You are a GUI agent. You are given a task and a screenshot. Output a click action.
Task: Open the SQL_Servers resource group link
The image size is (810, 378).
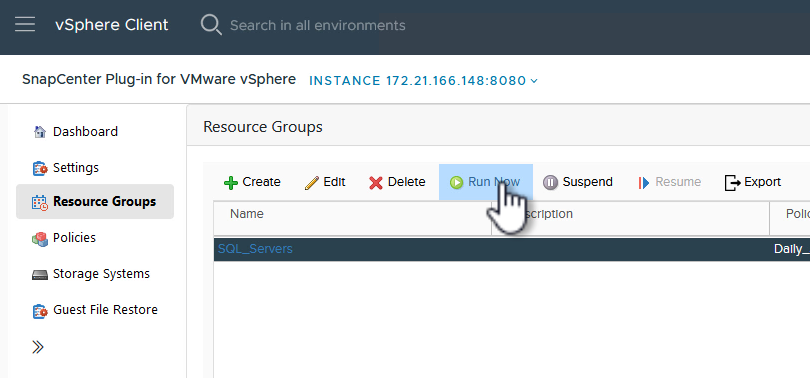(x=255, y=249)
